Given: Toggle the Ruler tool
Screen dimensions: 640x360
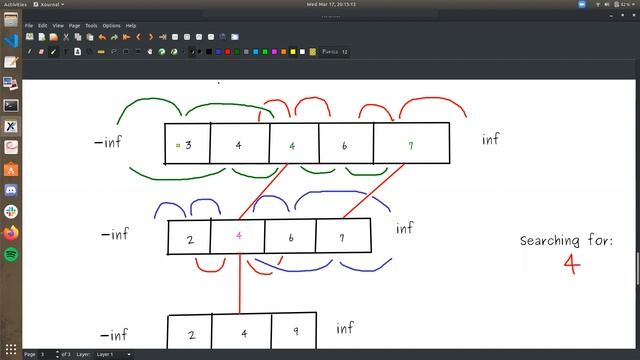Looking at the screenshot, I should pos(101,52).
